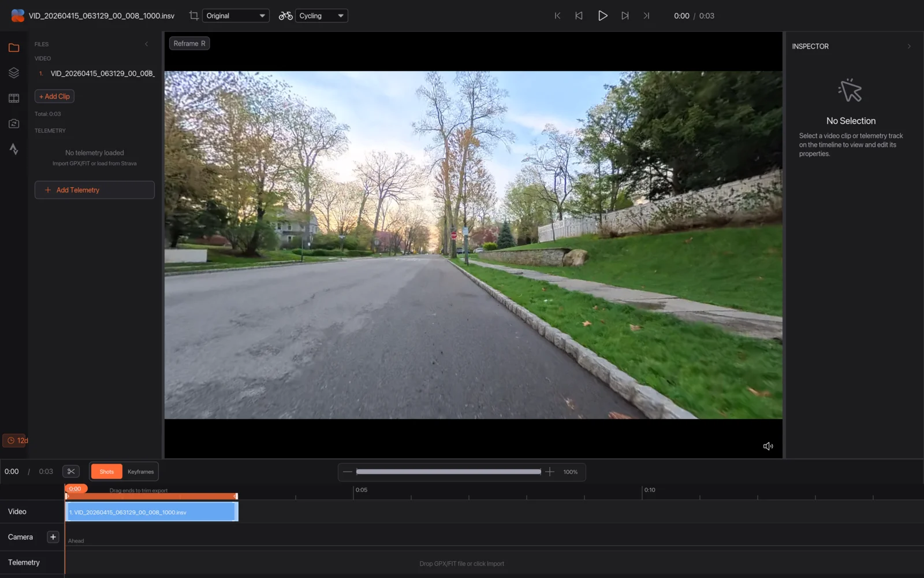Screen dimensions: 924x578
Task: Jump to the start of the video
Action: pyautogui.click(x=557, y=16)
